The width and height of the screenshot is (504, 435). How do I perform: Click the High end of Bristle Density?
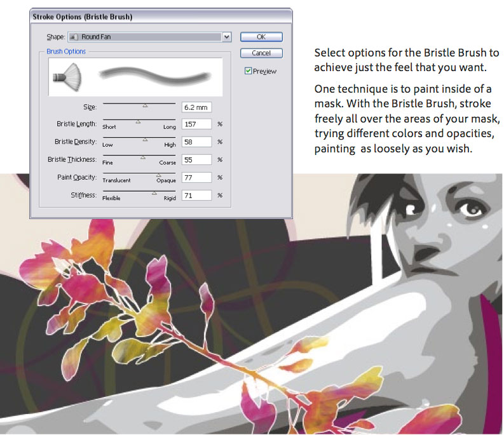point(170,145)
